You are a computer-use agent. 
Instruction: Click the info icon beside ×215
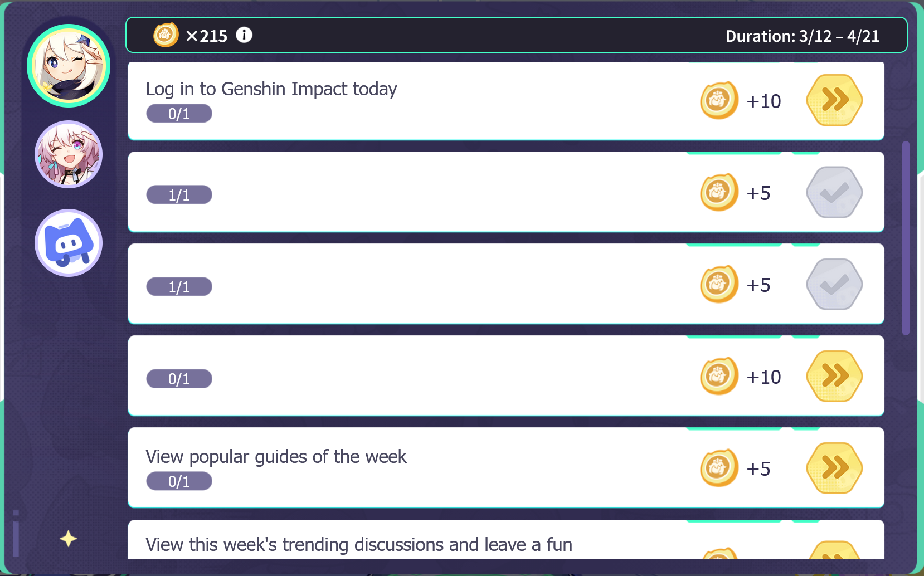point(244,35)
